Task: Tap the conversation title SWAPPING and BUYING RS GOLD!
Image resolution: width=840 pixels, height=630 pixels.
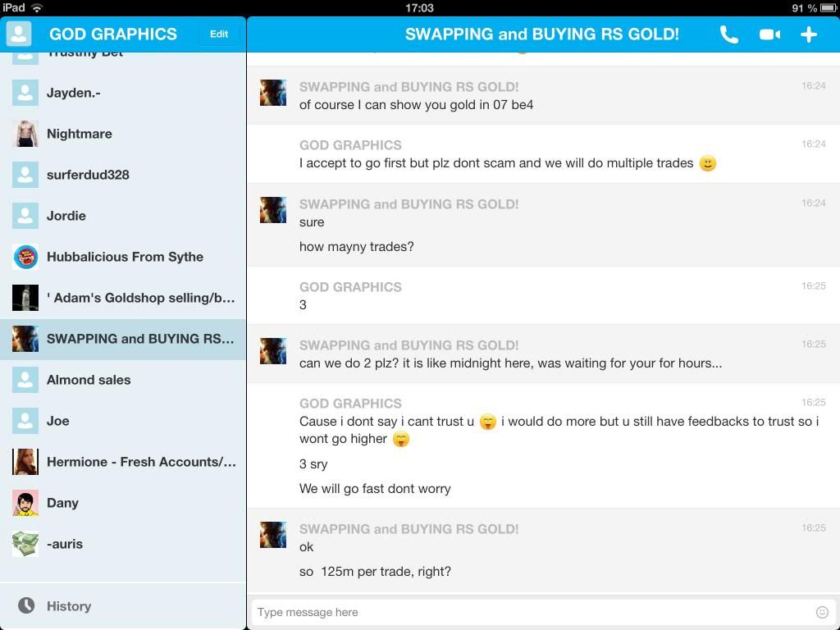Action: click(541, 34)
